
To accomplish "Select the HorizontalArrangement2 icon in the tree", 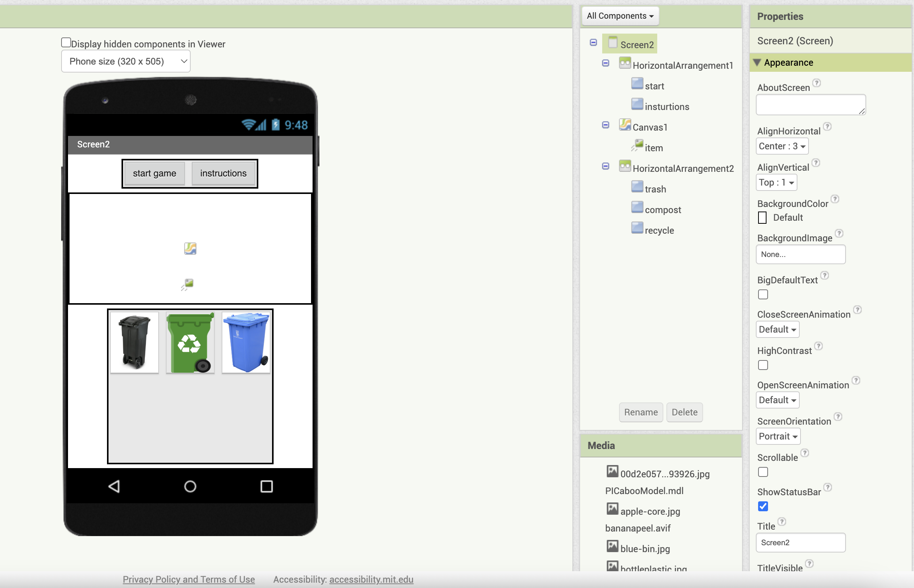I will [625, 166].
